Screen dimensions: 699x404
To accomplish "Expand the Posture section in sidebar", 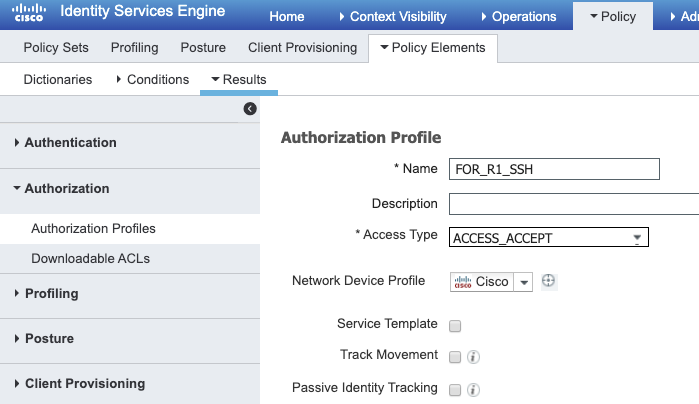I will [49, 339].
